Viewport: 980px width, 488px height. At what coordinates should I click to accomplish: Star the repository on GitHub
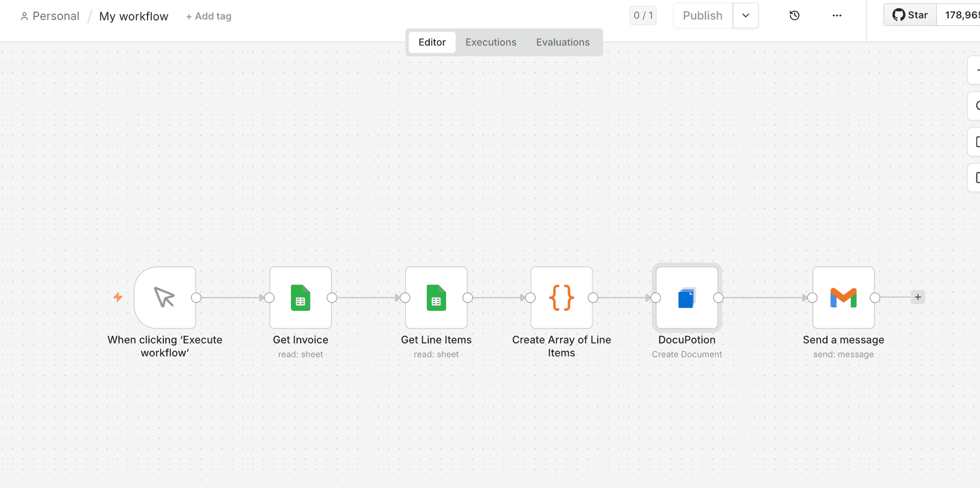tap(916, 15)
